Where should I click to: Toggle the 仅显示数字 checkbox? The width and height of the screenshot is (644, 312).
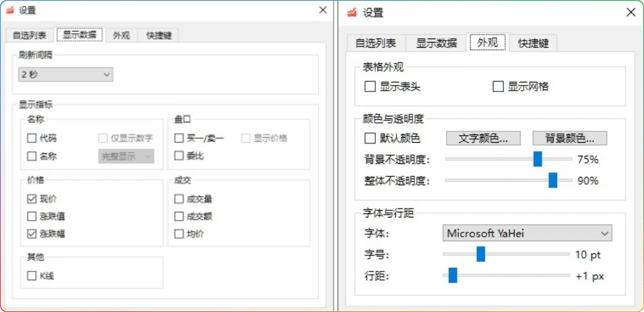tap(103, 138)
